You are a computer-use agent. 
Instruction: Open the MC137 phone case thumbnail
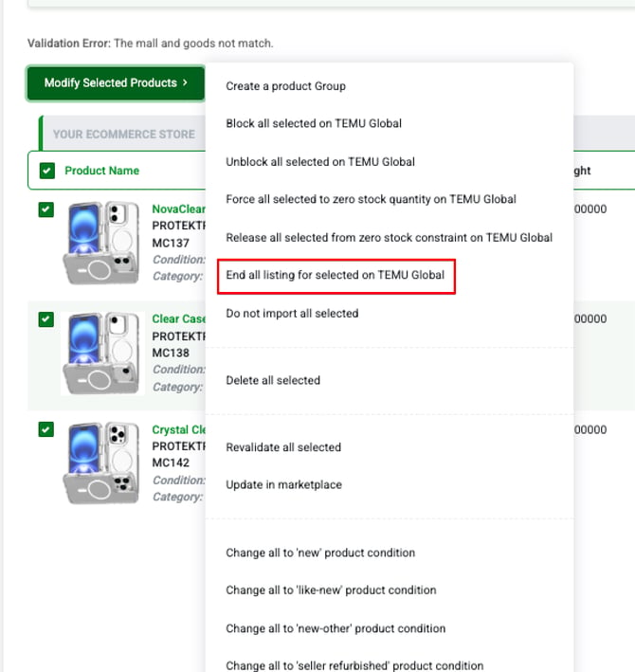click(x=101, y=243)
